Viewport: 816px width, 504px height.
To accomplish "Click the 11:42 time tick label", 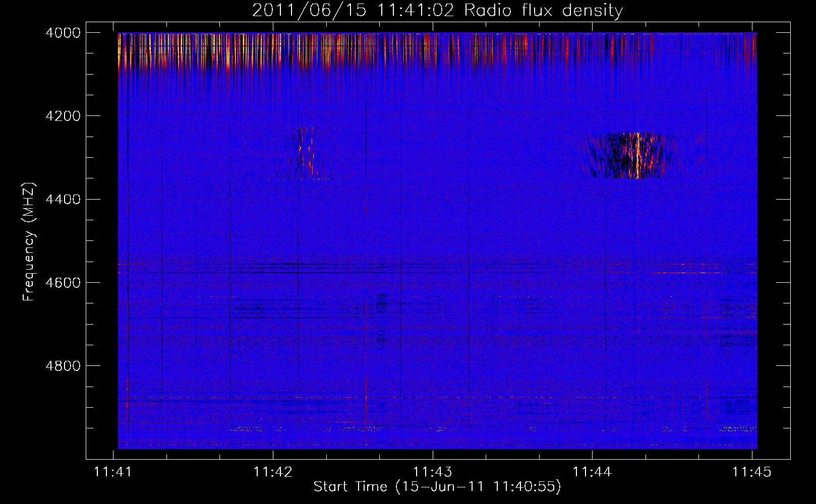I will click(273, 472).
